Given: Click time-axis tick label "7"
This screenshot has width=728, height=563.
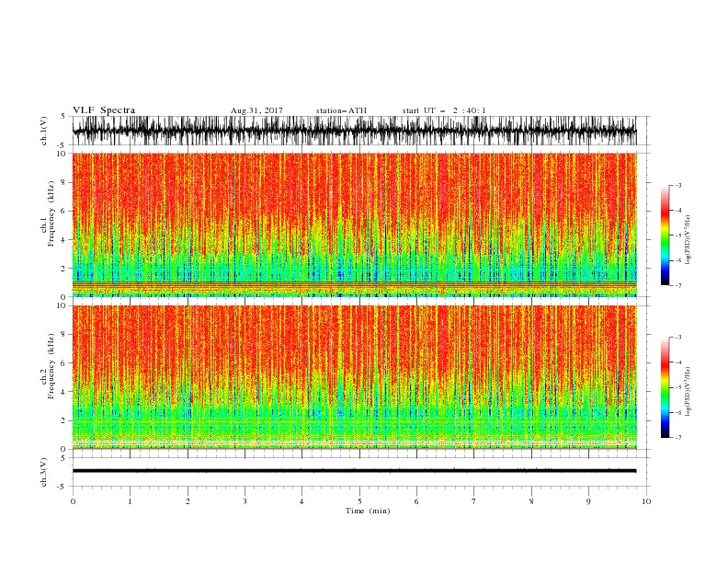Looking at the screenshot, I should 474,501.
